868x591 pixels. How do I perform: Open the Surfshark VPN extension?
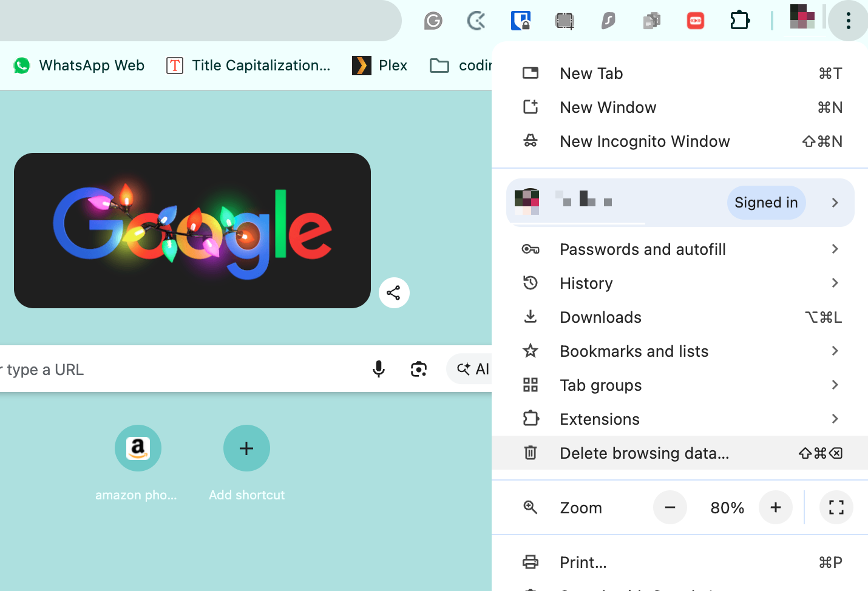(x=608, y=20)
